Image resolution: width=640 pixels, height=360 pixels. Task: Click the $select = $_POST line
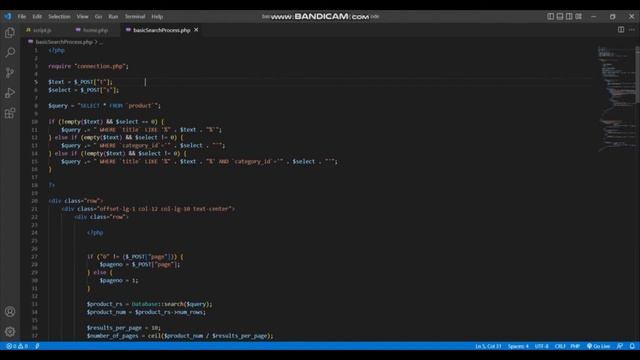[83, 90]
